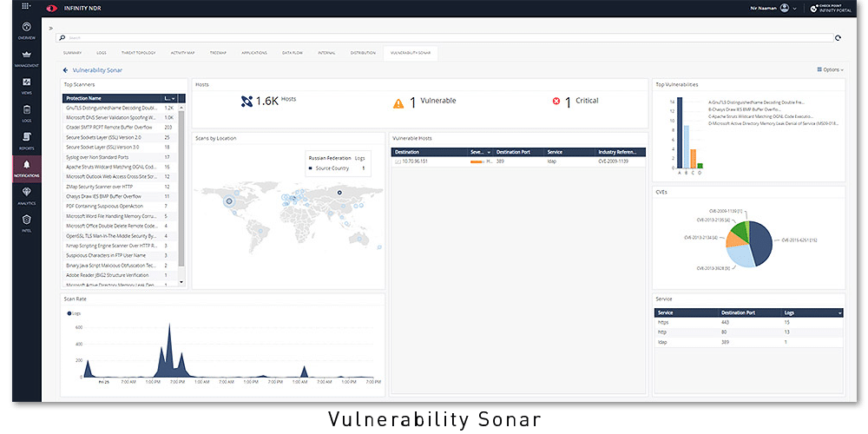Open the Logs column sort dropdown in Top Scanners

click(x=174, y=98)
